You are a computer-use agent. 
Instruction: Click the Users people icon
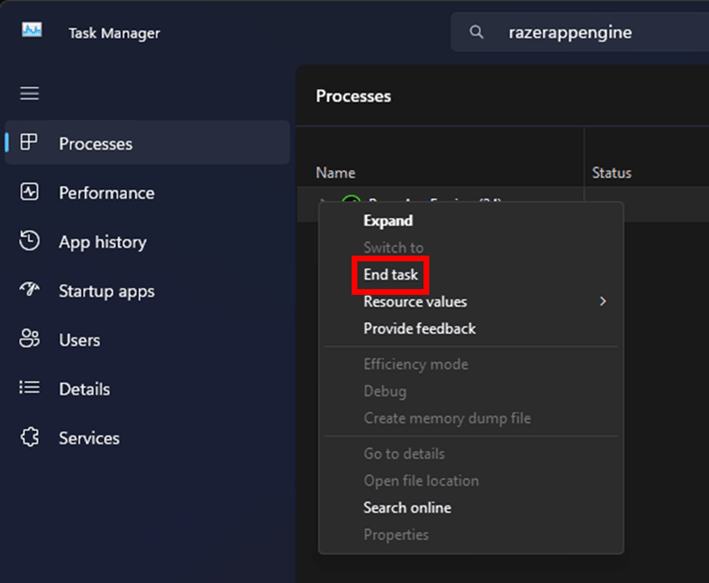point(30,339)
